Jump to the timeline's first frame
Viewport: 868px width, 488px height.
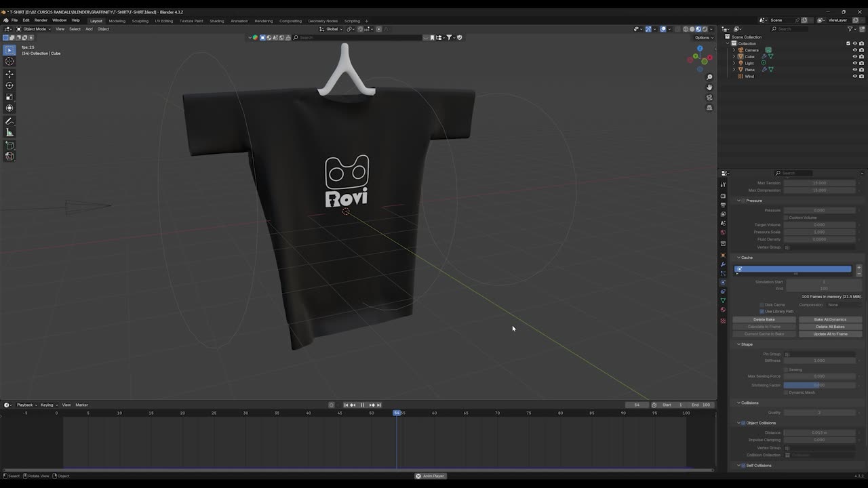tap(346, 405)
